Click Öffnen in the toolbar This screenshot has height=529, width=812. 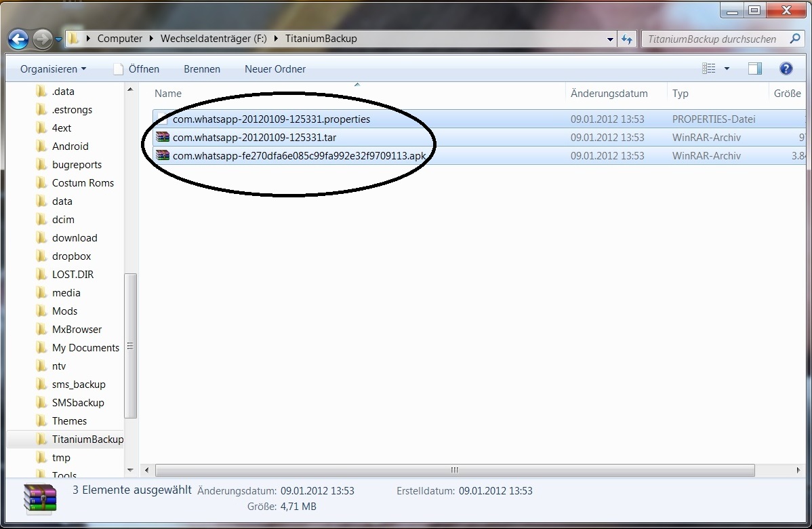pos(137,69)
